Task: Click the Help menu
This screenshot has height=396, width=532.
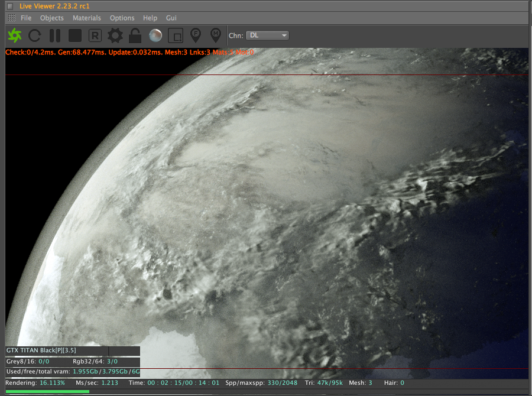Action: point(150,18)
